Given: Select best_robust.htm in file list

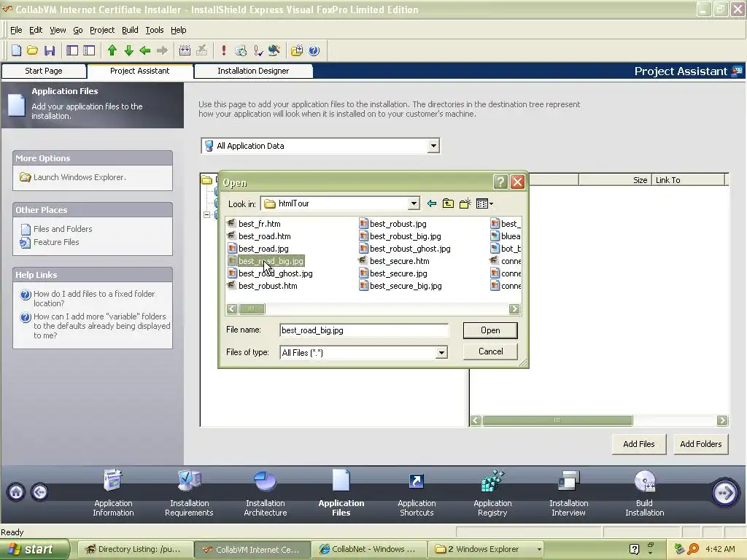Looking at the screenshot, I should tap(268, 286).
